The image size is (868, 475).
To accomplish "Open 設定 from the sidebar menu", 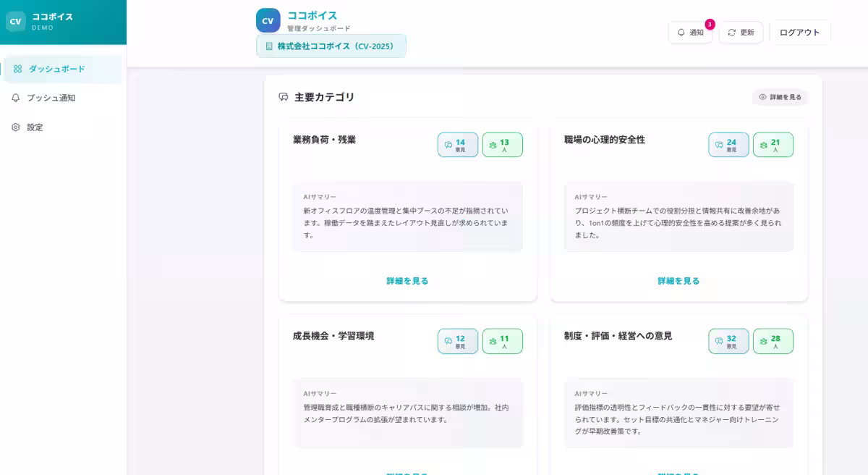I will pyautogui.click(x=36, y=127).
